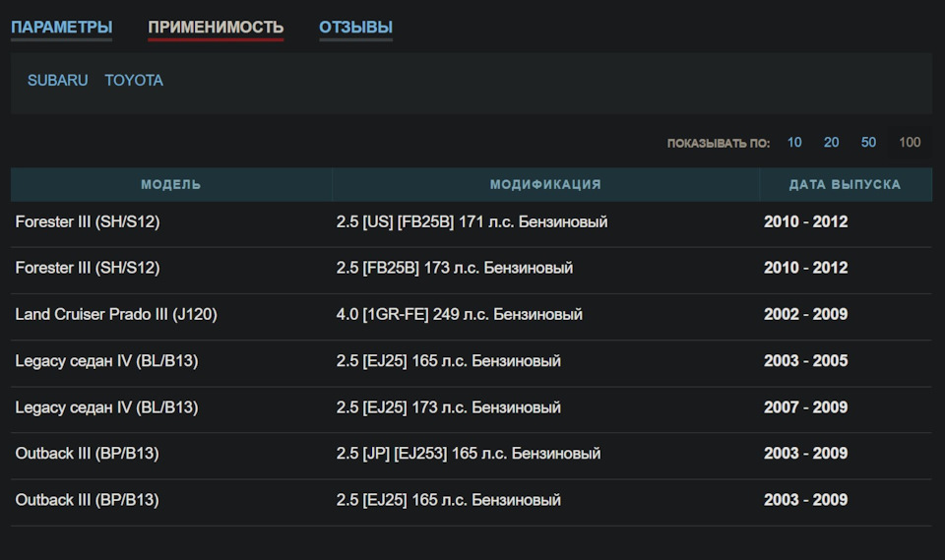Image resolution: width=945 pixels, height=560 pixels.
Task: Switch to the ОТЗЫВЫ tab
Action: (355, 28)
